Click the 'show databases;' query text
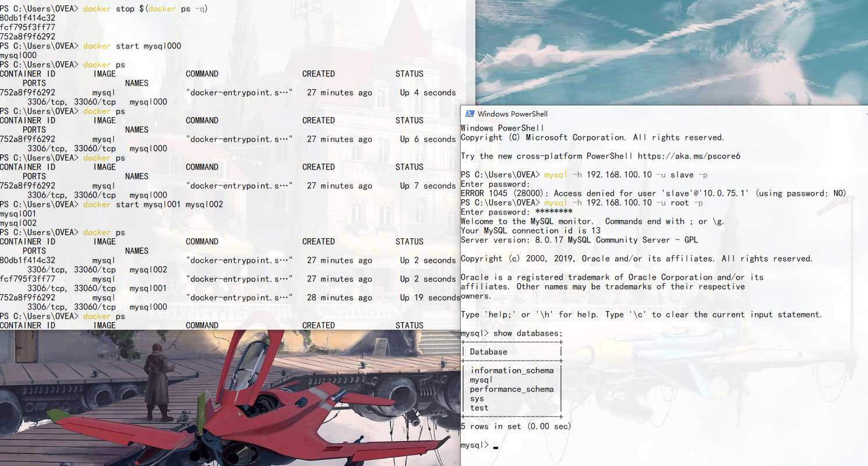The width and height of the screenshot is (868, 466). point(528,333)
